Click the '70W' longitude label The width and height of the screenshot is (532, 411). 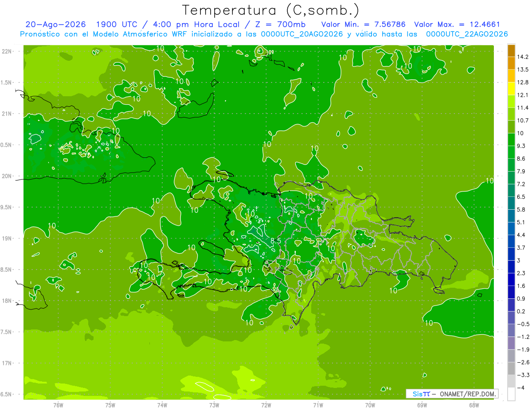(x=370, y=405)
